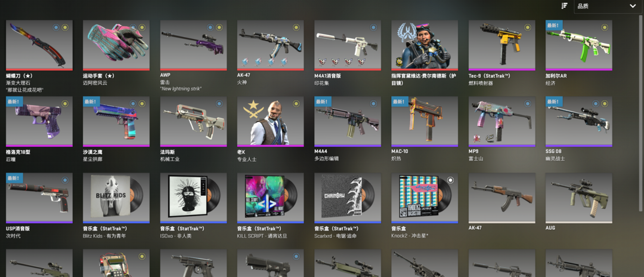Click the blue equip icon on 蝴蝶刀 tile
Image resolution: width=644 pixels, height=277 pixels.
(56, 27)
